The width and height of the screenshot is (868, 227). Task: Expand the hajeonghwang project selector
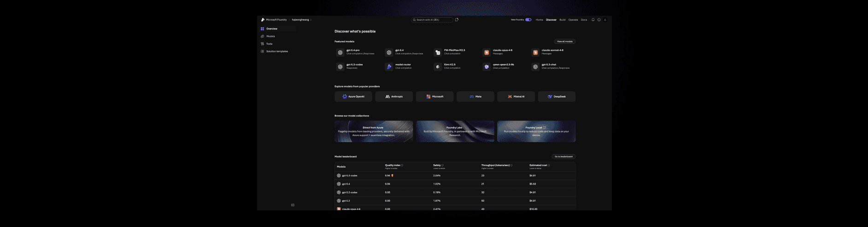(x=302, y=20)
